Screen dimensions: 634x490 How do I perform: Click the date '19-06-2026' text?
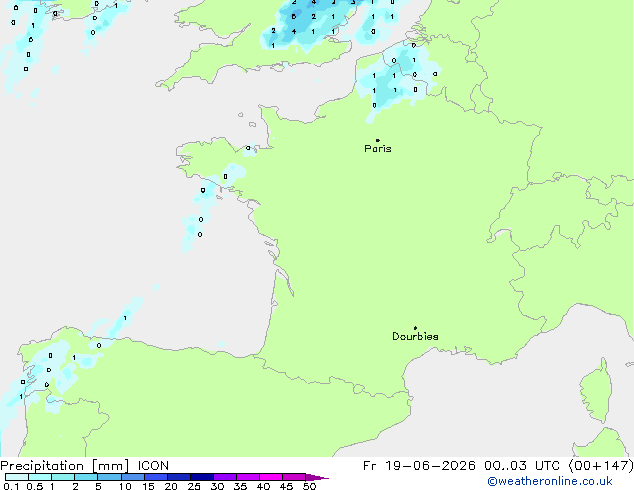point(430,466)
